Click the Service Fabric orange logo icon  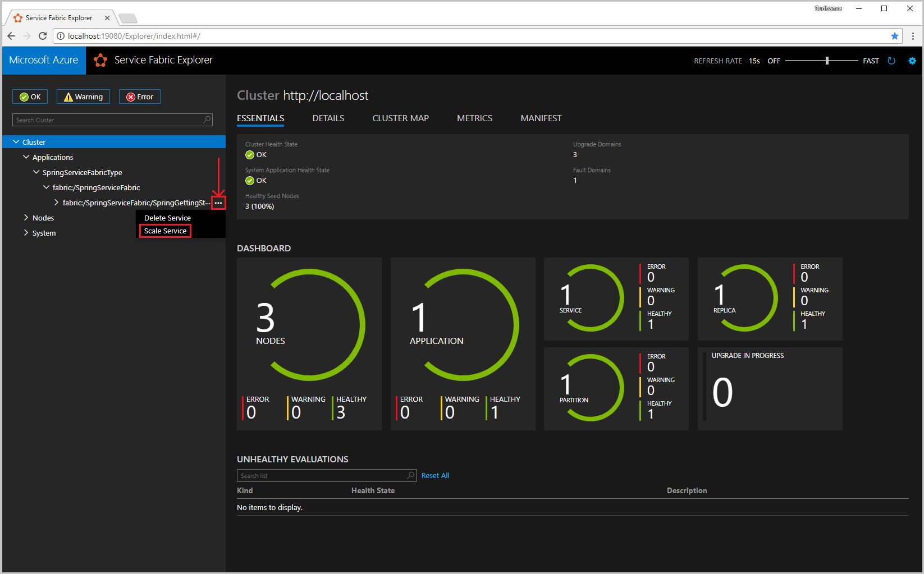point(100,60)
